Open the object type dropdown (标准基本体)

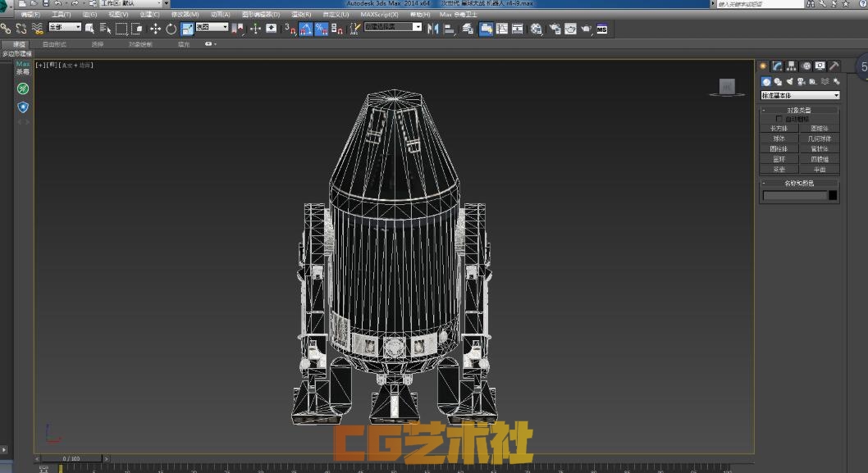(x=800, y=96)
